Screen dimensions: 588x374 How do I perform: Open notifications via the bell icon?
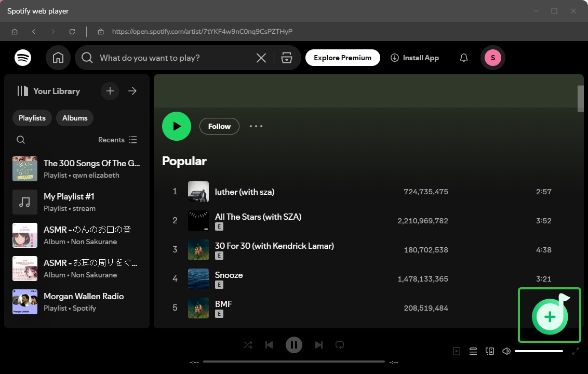coord(463,58)
